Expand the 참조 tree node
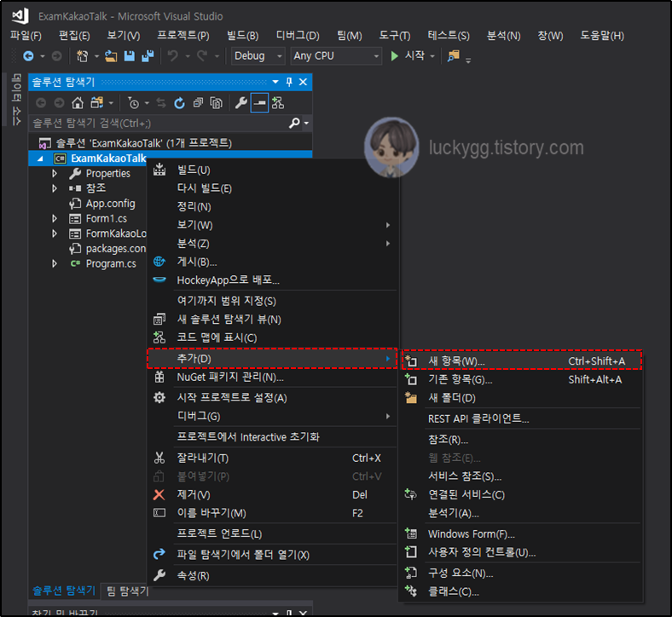This screenshot has width=672, height=617. pos(55,188)
